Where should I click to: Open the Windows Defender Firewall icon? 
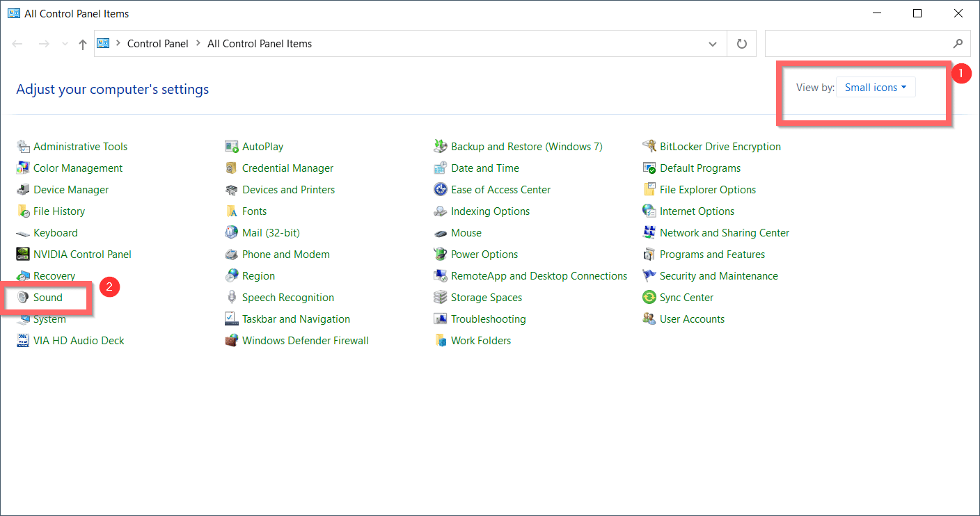click(x=232, y=341)
